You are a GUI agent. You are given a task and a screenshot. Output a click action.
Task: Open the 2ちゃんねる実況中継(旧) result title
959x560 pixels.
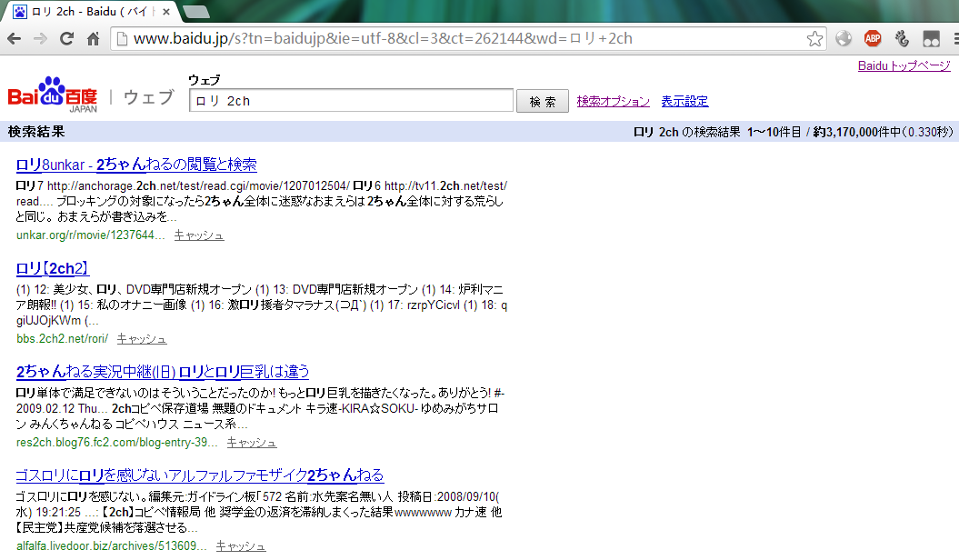(x=163, y=372)
